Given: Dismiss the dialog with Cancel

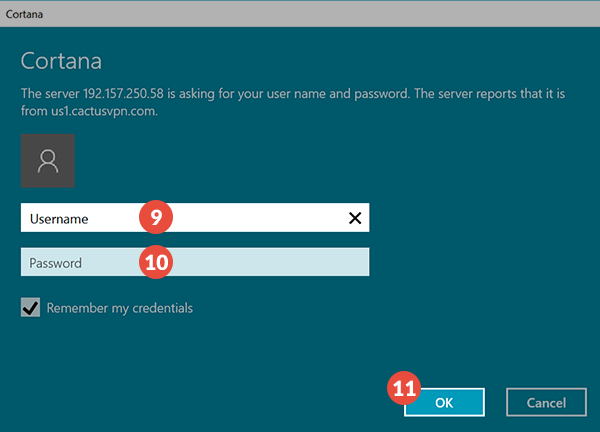Looking at the screenshot, I should click(x=546, y=402).
